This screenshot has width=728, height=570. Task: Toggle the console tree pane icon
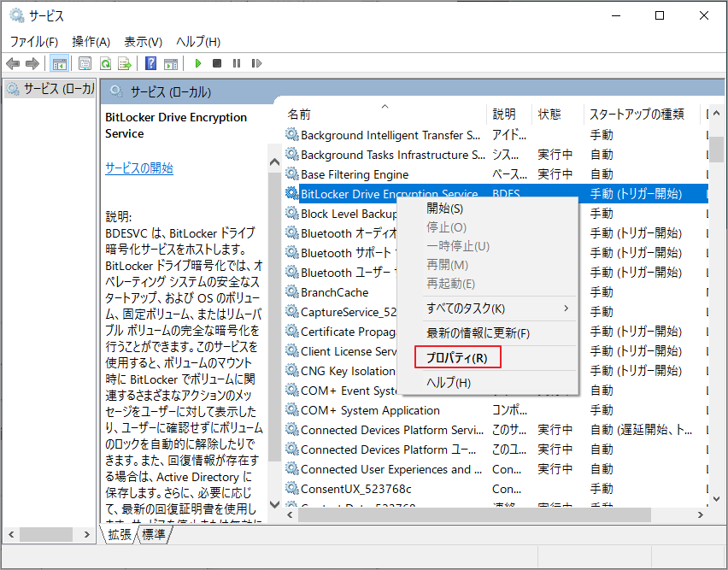pos(58,62)
